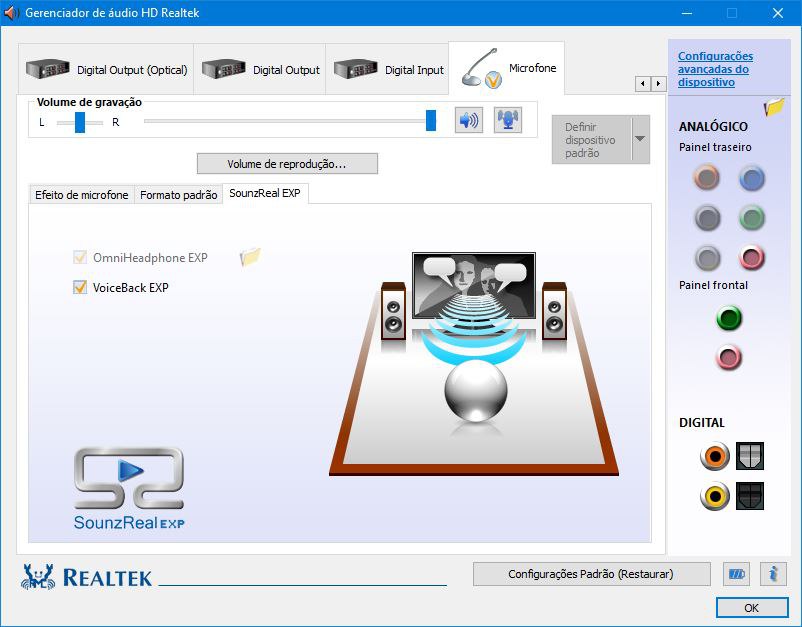Open the information icon at bottom right

(x=773, y=574)
